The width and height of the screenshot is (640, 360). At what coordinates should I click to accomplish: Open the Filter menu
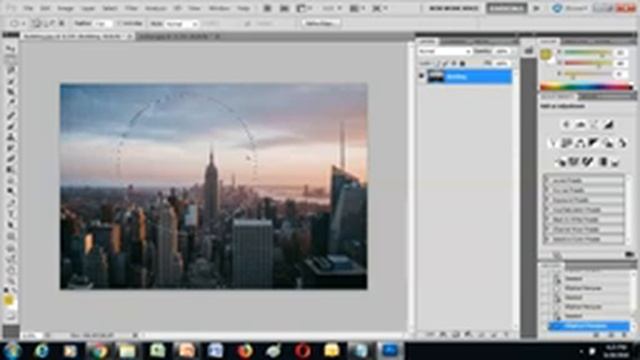tap(131, 8)
